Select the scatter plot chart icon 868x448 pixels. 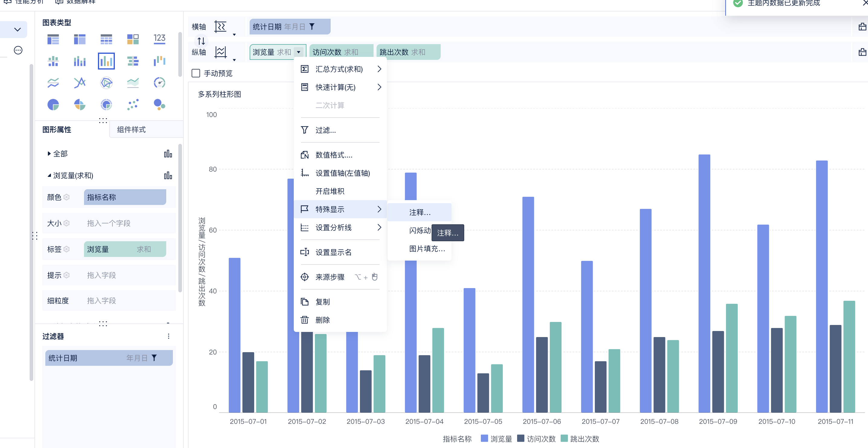click(133, 105)
